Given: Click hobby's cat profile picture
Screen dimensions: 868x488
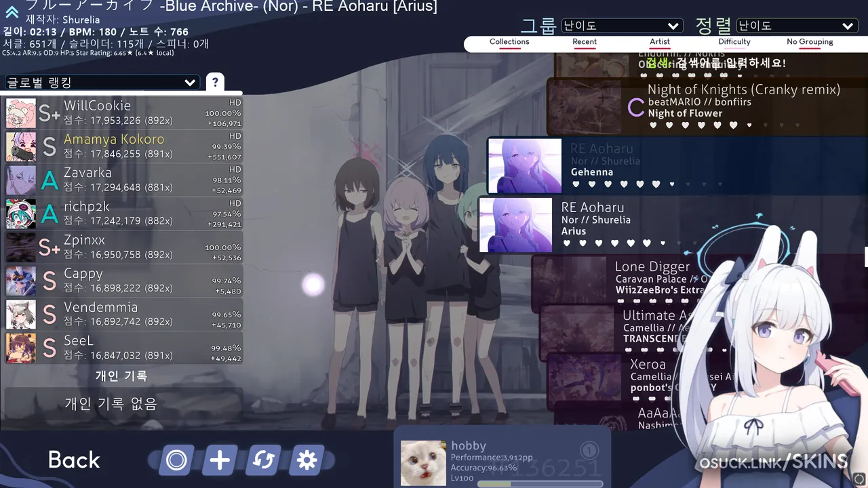Looking at the screenshot, I should pyautogui.click(x=423, y=463).
